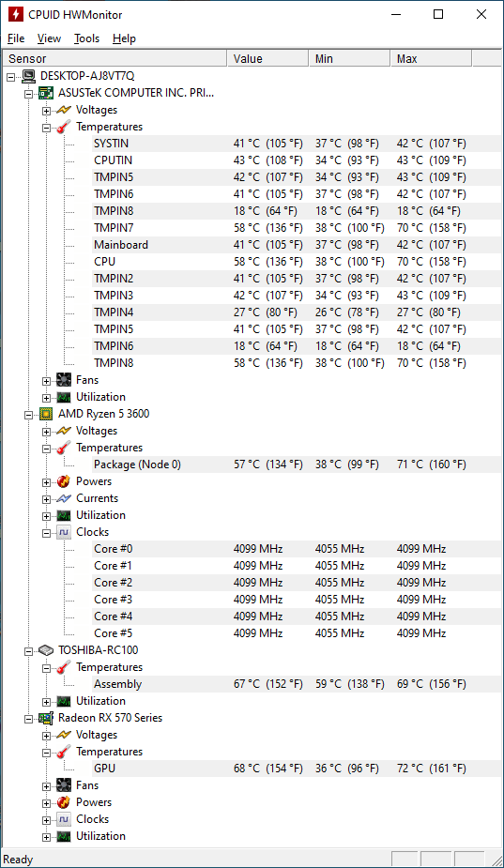Maximize the HWMonitor window
Screen dimensions: 504x868
coord(438,14)
